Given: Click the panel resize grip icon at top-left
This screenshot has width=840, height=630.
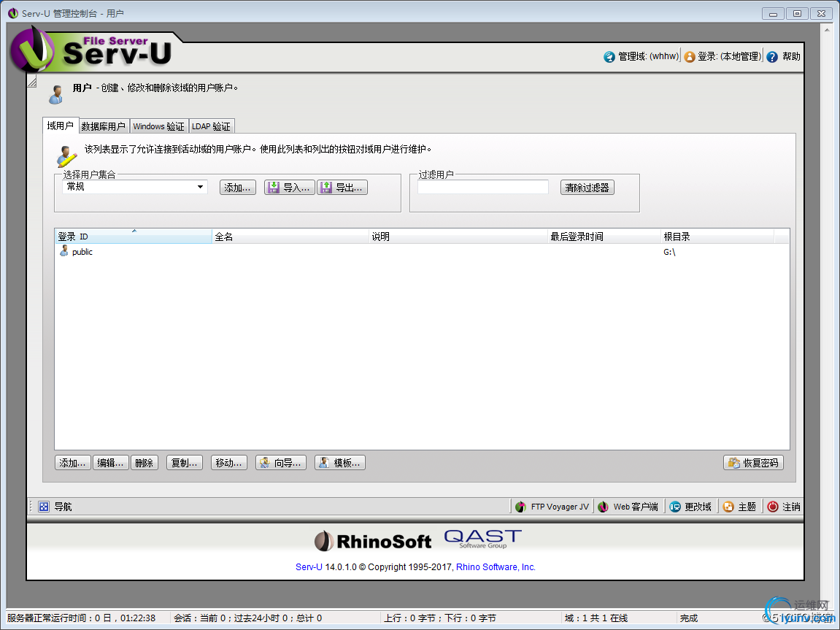Looking at the screenshot, I should coord(32,82).
